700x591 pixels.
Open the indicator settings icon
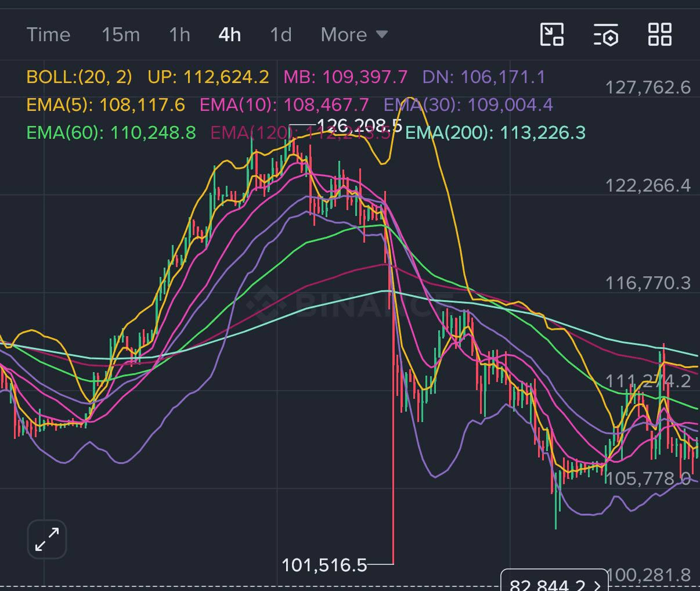[606, 35]
